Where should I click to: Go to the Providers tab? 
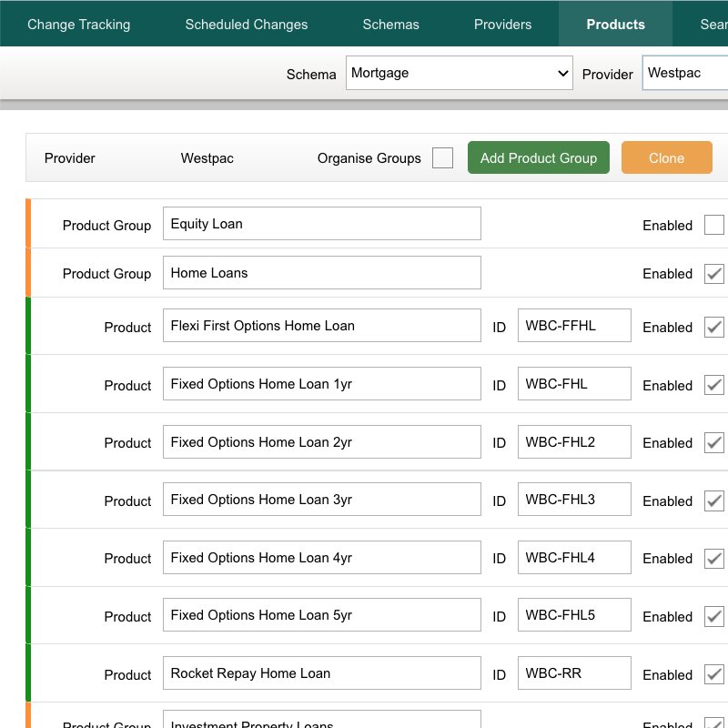(x=502, y=25)
